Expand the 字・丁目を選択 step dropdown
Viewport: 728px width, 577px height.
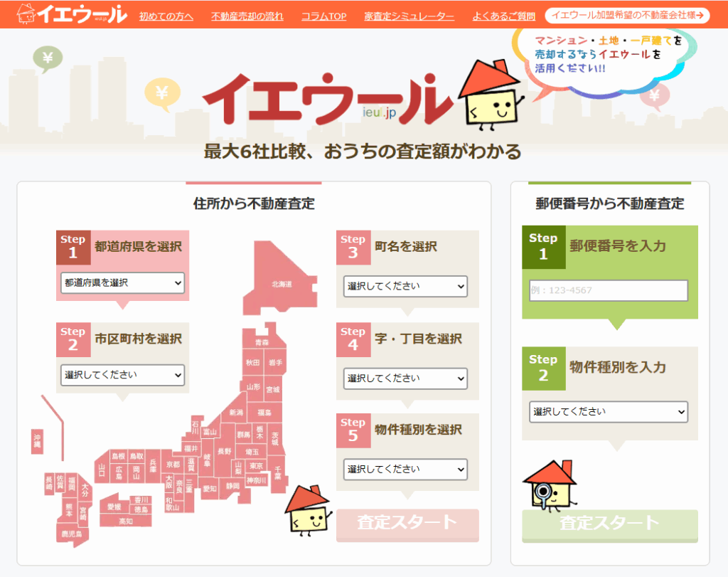coord(405,379)
